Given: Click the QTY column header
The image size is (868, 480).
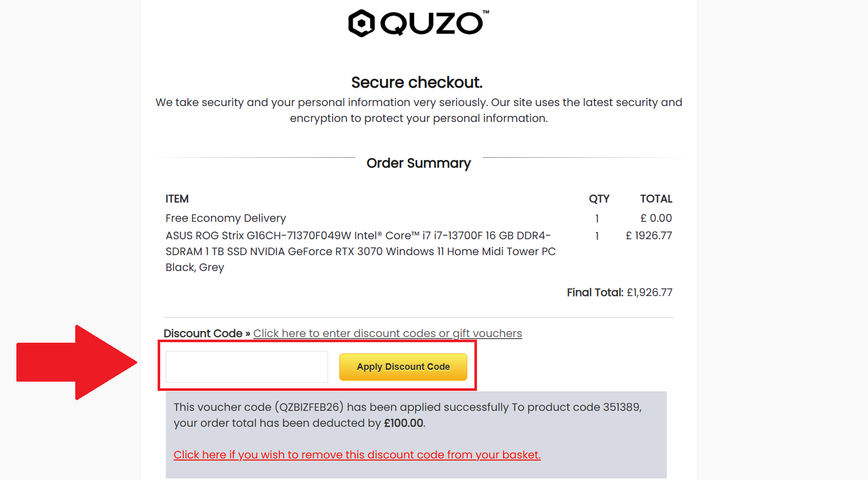Looking at the screenshot, I should pos(599,199).
